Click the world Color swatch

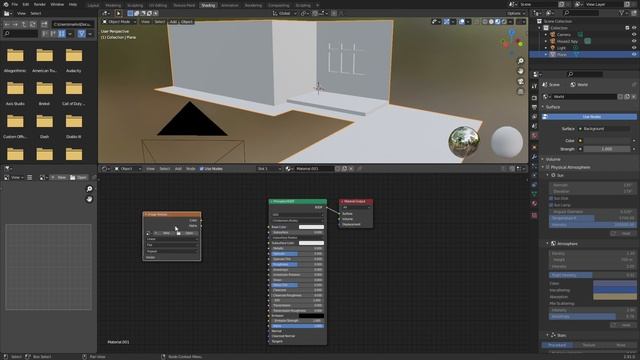(606, 140)
